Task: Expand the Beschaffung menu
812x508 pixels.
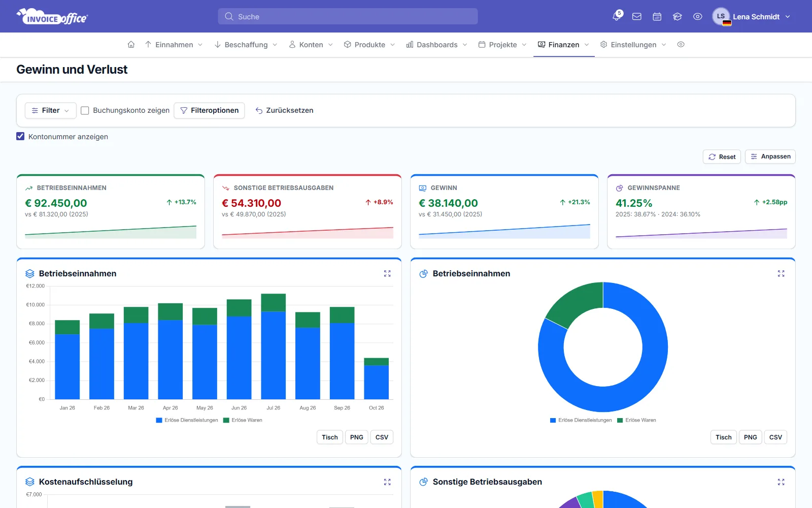Action: point(246,45)
